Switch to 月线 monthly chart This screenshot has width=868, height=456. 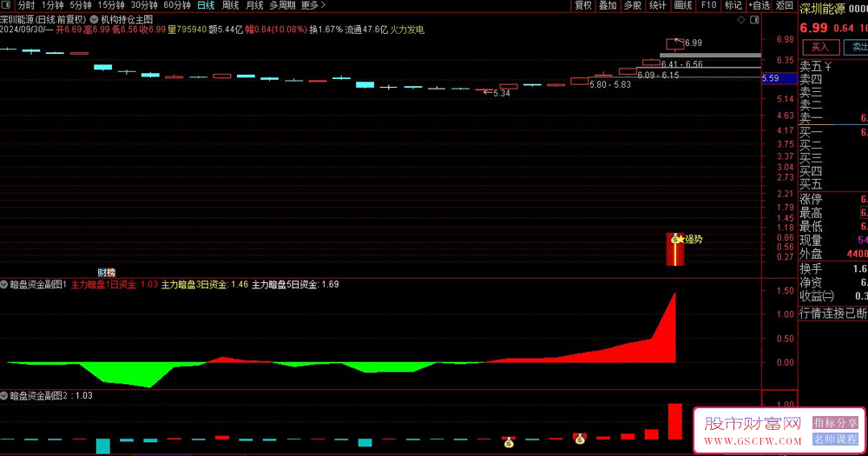pyautogui.click(x=254, y=5)
